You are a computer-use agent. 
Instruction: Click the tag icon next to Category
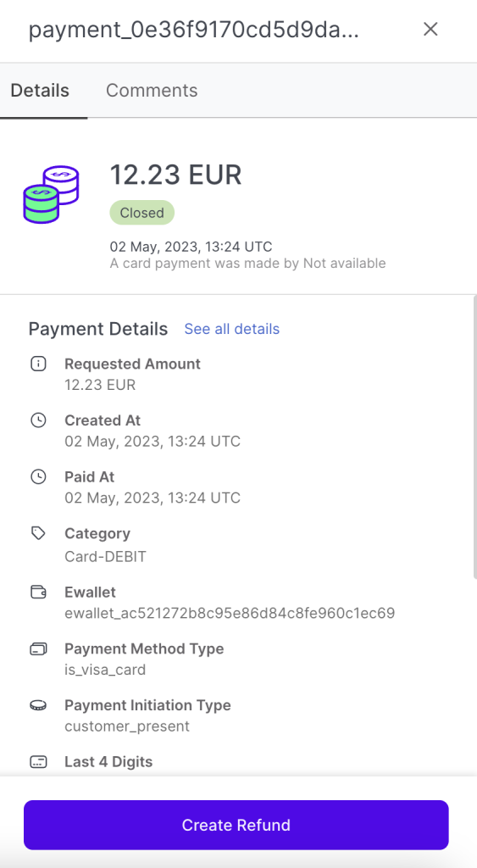(x=38, y=533)
